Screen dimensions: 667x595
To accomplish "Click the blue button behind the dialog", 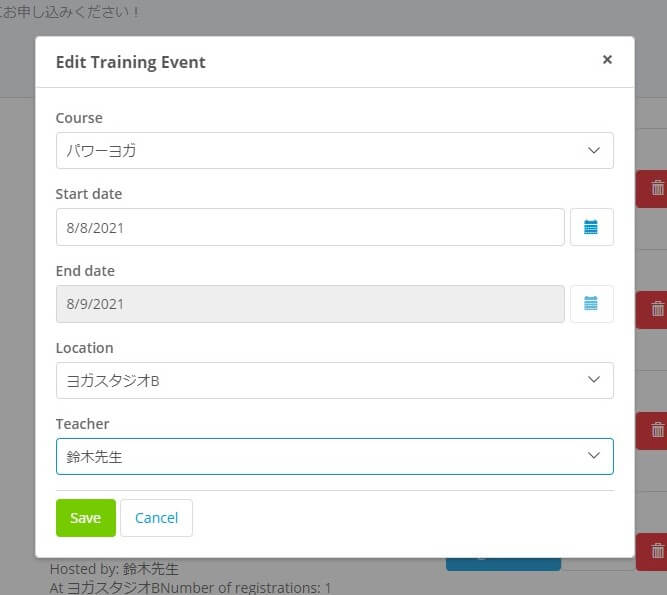I will click(x=503, y=564).
